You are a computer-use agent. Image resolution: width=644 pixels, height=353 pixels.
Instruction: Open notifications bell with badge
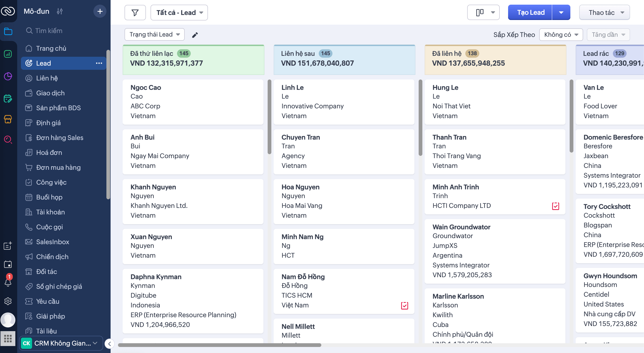coord(8,280)
